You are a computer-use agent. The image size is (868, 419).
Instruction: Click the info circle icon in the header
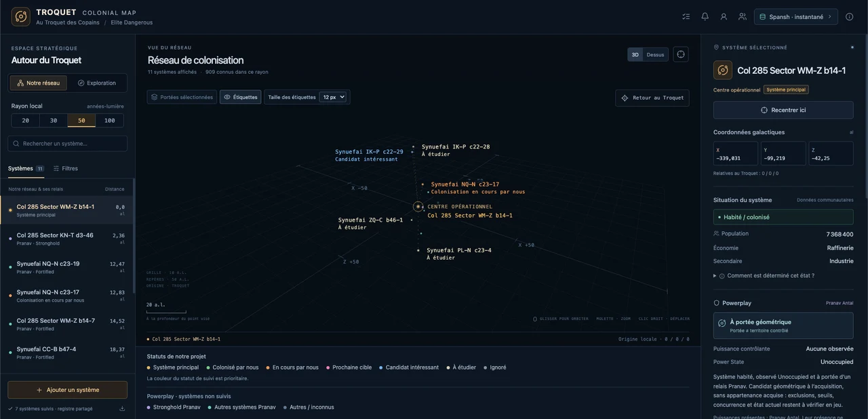(x=850, y=17)
